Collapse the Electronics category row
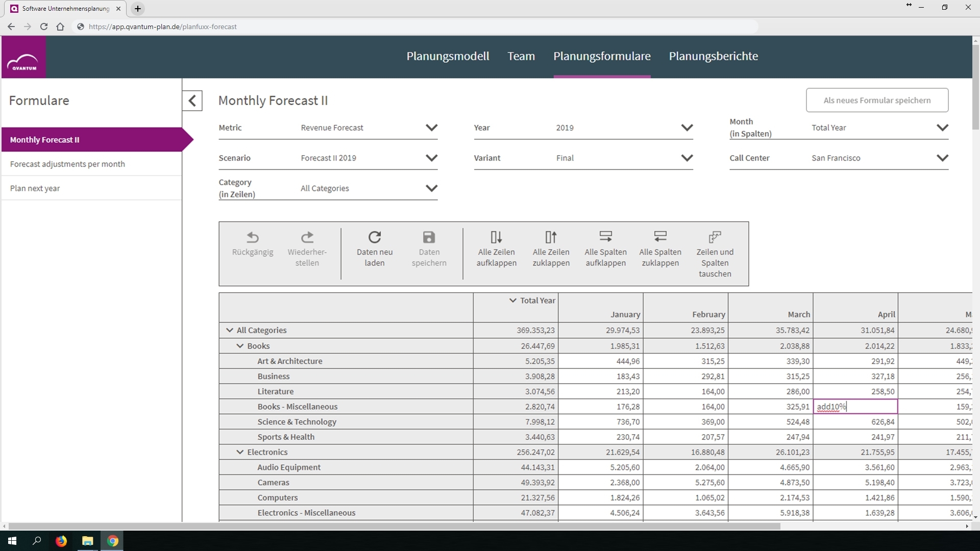Screen dimensions: 980x551 click(240, 452)
